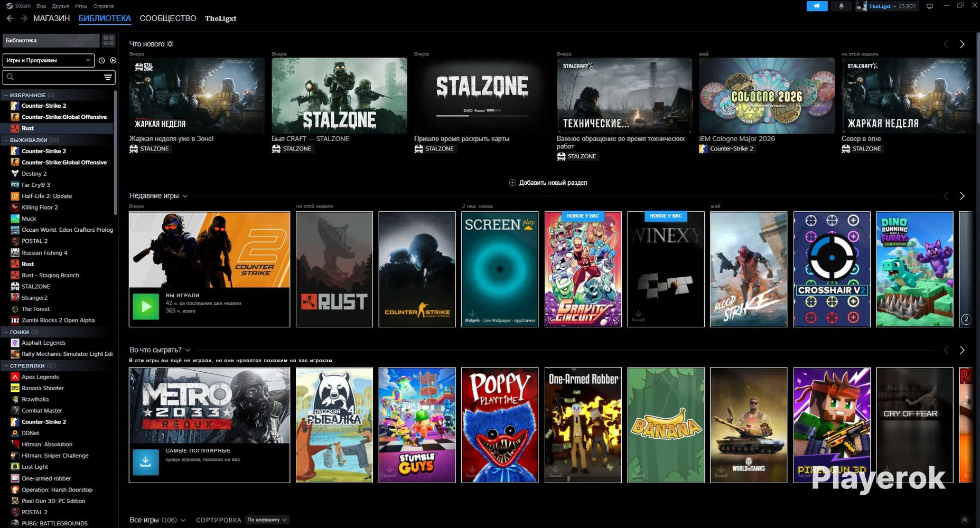Collapse the СТРЕЛЯЛКИ category
Image resolution: width=980 pixels, height=528 pixels.
6,365
